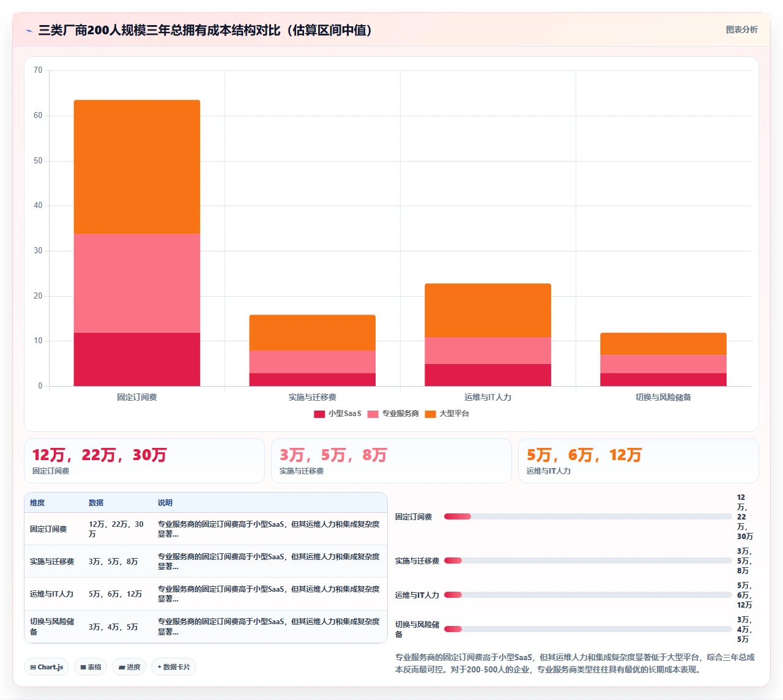Click the orange segment of 切换与风险储备 bar

[x=663, y=344]
